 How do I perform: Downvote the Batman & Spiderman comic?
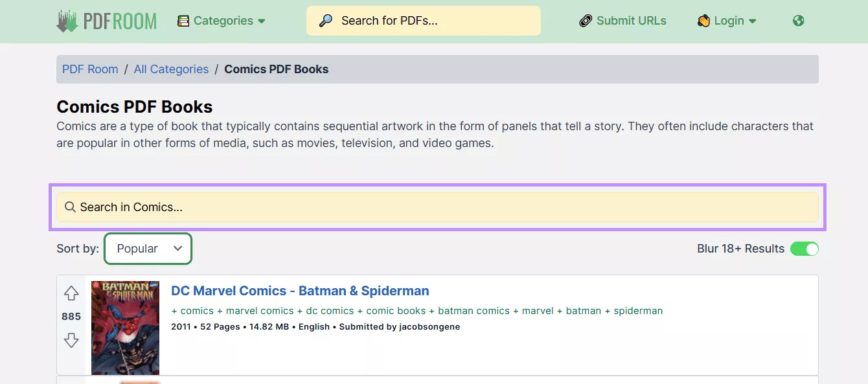pyautogui.click(x=71, y=340)
